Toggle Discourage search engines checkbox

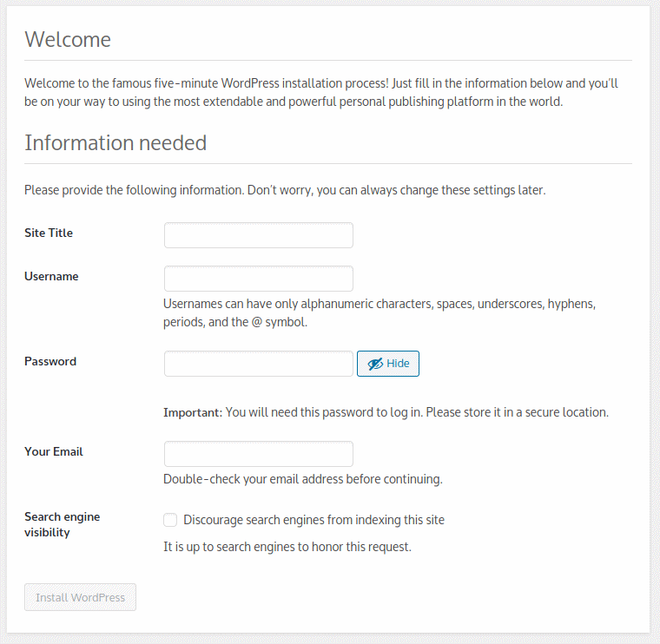pos(170,520)
